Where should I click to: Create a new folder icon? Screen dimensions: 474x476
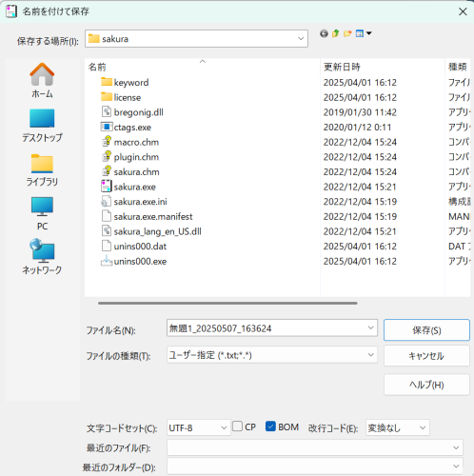coord(347,33)
